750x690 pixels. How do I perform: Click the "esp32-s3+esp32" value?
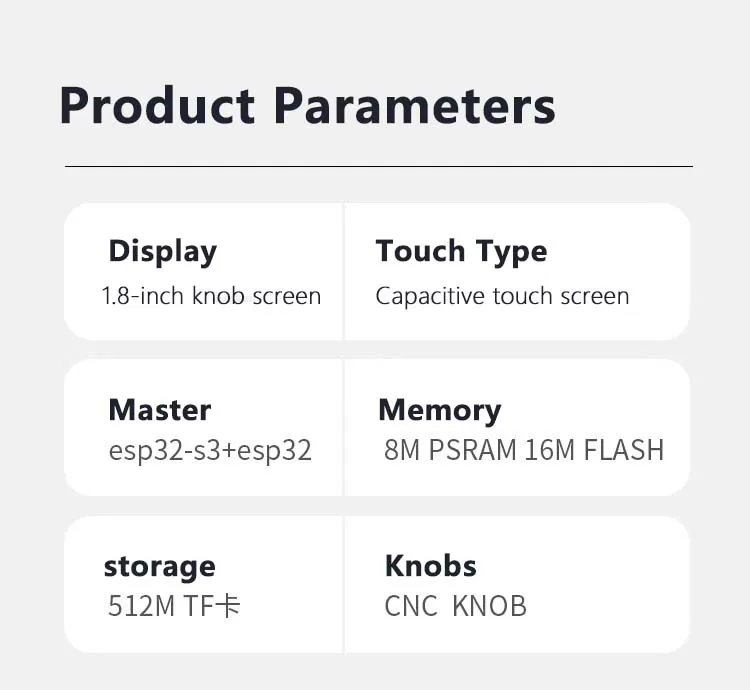pyautogui.click(x=210, y=450)
